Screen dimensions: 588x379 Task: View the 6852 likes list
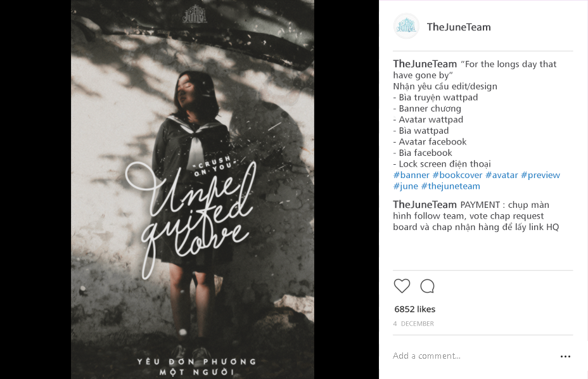pyautogui.click(x=415, y=309)
